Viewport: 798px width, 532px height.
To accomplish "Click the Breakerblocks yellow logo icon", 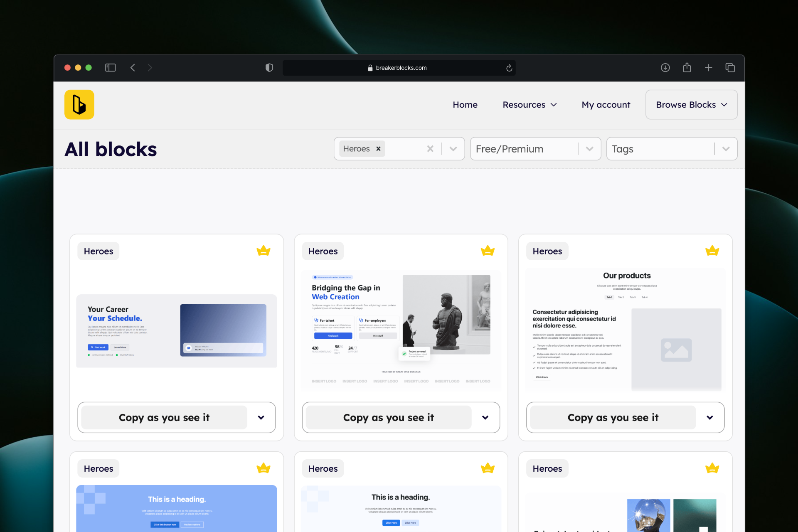I will [x=79, y=105].
